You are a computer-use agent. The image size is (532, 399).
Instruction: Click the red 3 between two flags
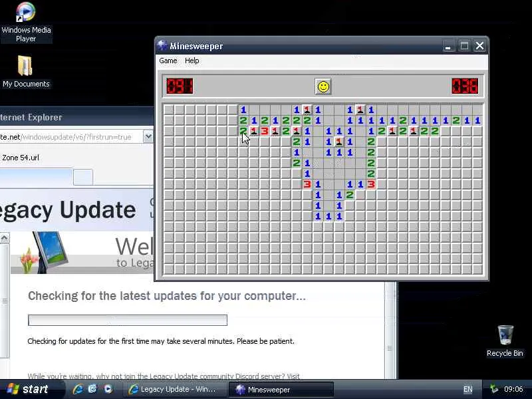point(265,131)
